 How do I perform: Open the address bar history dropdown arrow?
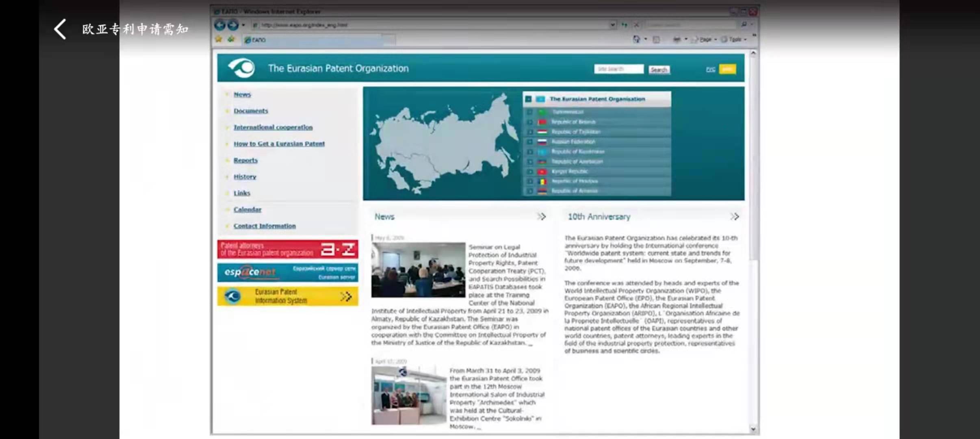[613, 25]
